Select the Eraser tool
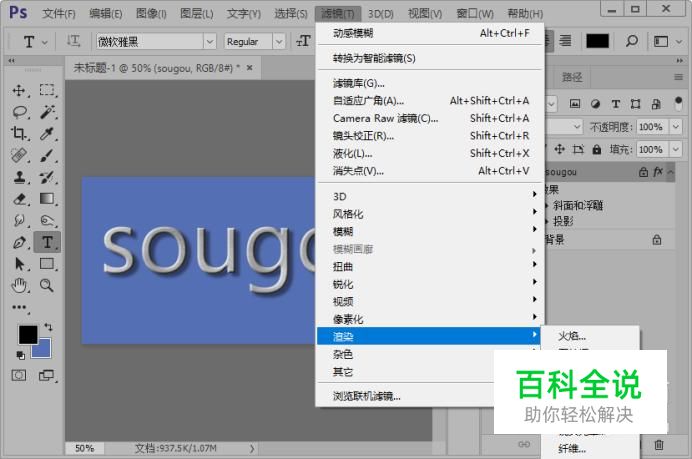Image resolution: width=692 pixels, height=459 pixels. pos(19,199)
